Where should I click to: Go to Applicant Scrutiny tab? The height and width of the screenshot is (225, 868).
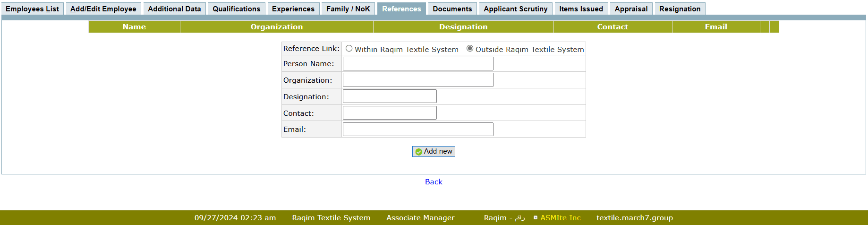[x=515, y=9]
